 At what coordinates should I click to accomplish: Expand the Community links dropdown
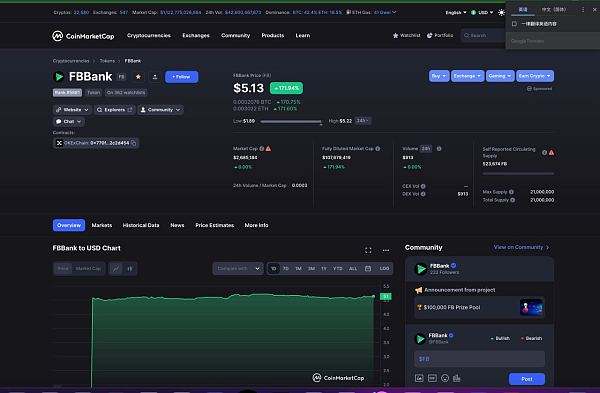[x=160, y=110]
